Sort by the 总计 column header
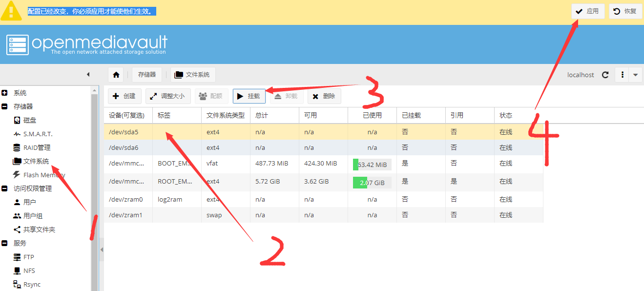644x291 pixels. click(x=274, y=115)
